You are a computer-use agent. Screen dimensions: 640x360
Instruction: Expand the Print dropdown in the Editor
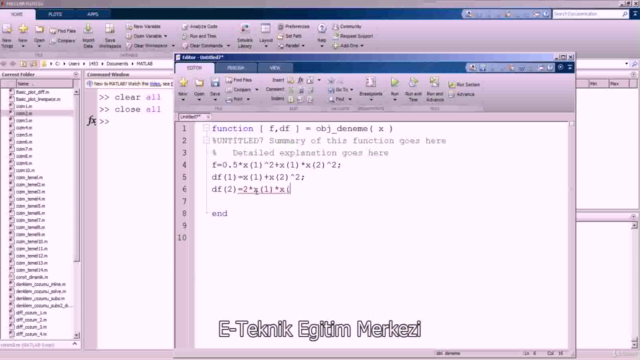(x=248, y=100)
